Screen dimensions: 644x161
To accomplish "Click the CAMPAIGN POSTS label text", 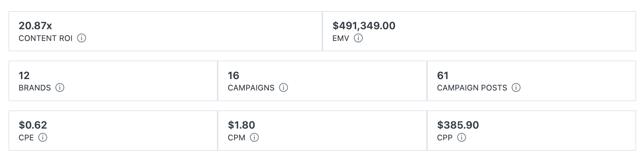I will tap(472, 88).
